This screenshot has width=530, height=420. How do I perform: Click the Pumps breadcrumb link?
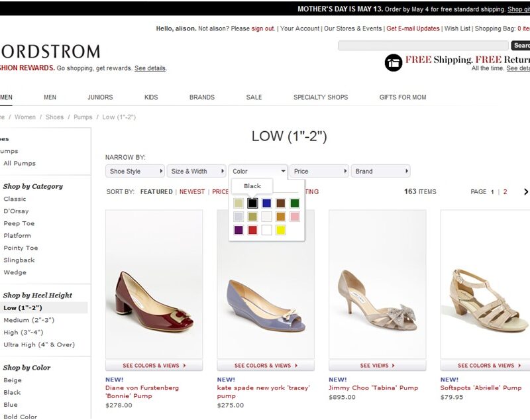(83, 117)
